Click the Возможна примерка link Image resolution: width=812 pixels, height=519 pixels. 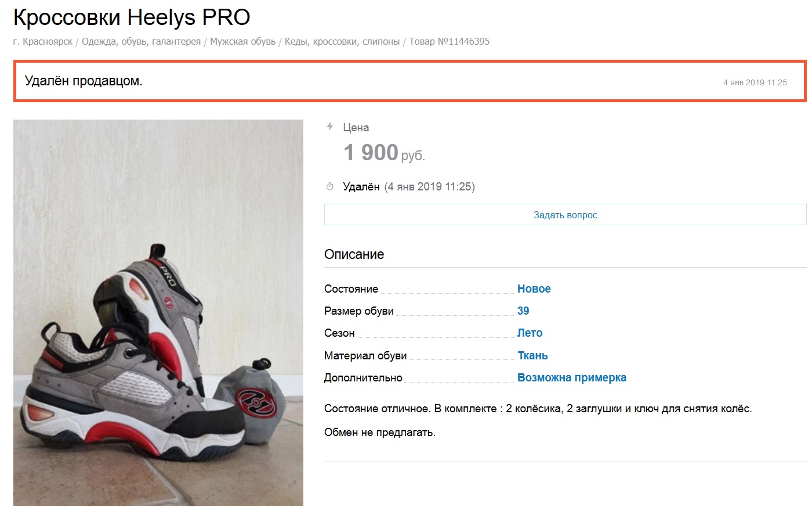[571, 378]
